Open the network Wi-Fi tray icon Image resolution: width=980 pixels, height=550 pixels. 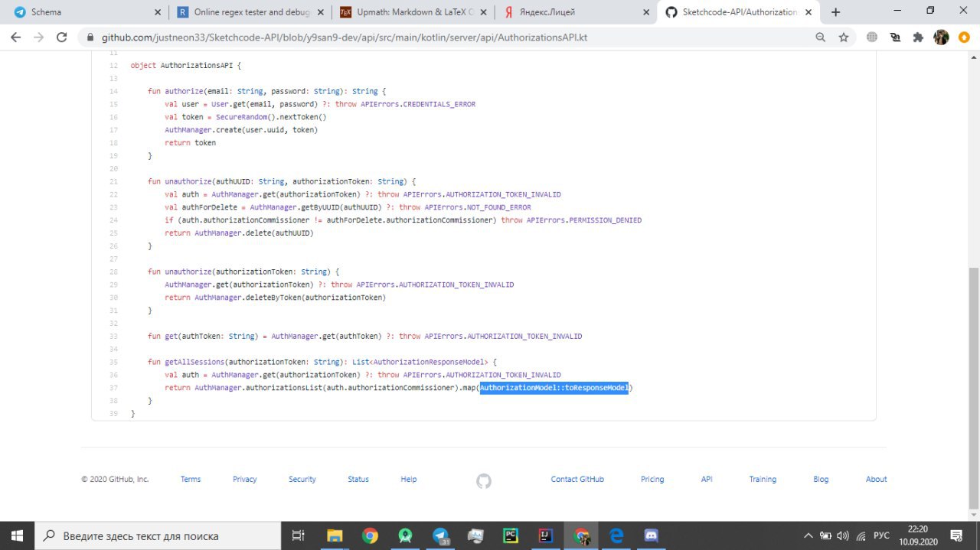[861, 535]
